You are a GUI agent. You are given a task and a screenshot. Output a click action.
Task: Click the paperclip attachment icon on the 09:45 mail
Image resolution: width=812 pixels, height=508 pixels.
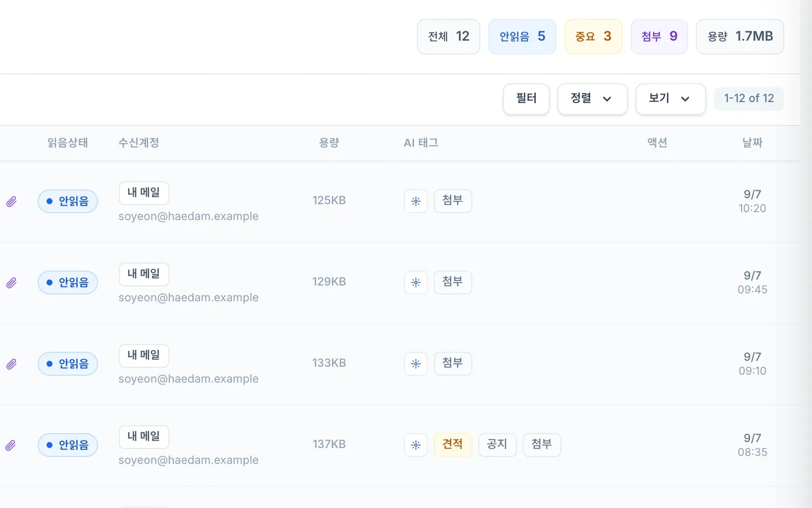point(11,283)
